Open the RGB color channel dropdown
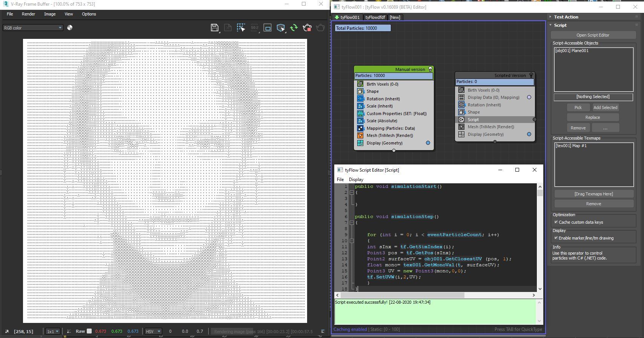This screenshot has width=644, height=338. click(x=33, y=28)
